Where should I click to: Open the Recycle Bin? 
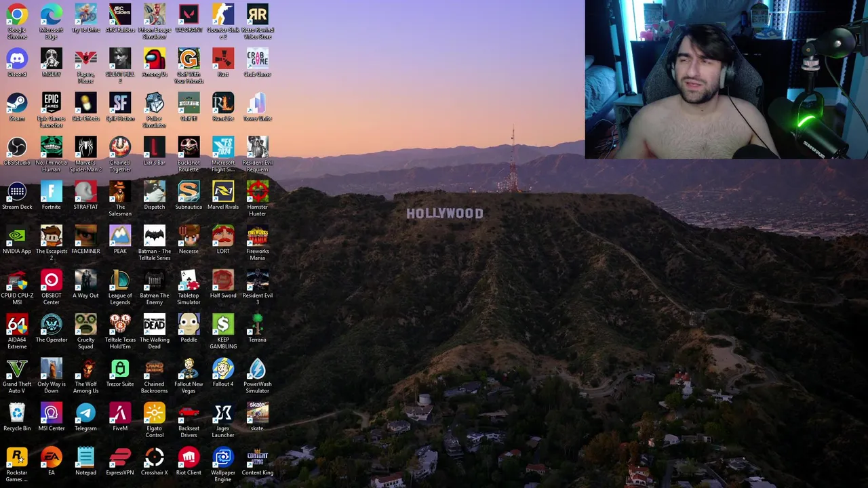[x=17, y=413]
